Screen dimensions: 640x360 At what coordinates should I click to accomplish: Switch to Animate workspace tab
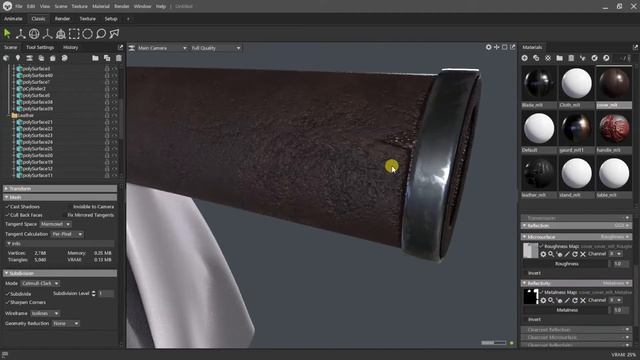point(13,19)
